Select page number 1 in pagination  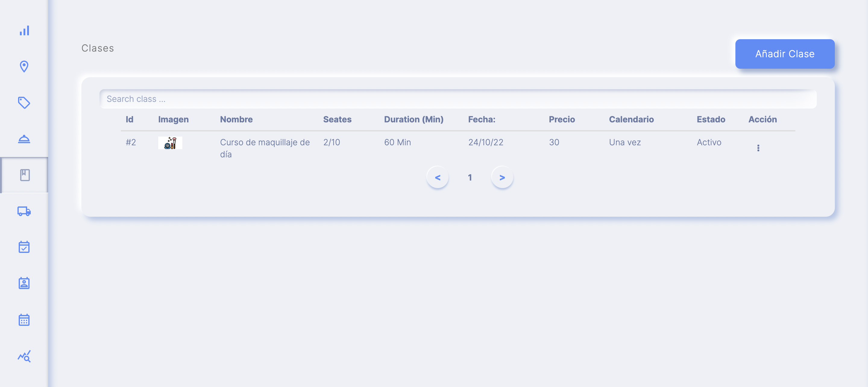point(470,177)
